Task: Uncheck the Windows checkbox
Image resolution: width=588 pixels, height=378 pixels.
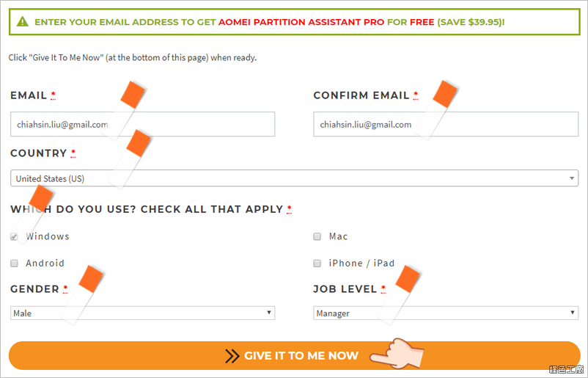Action: tap(14, 236)
